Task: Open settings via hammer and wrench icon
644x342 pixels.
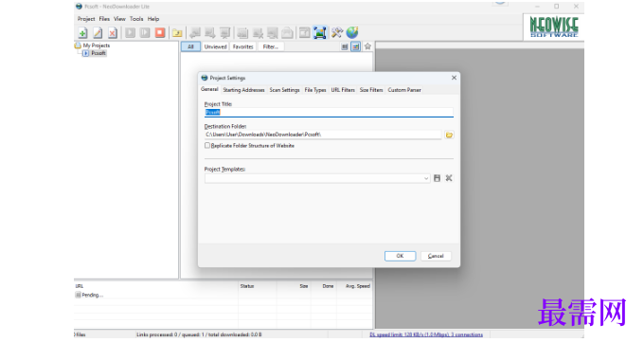Action: tap(337, 33)
